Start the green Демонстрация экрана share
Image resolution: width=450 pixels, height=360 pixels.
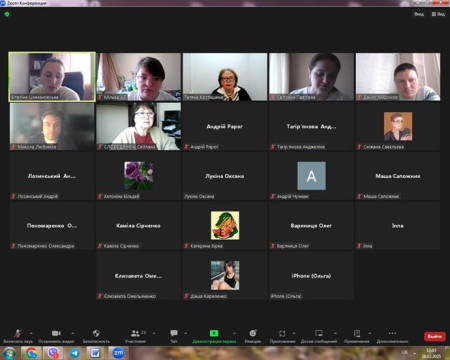pos(214,336)
